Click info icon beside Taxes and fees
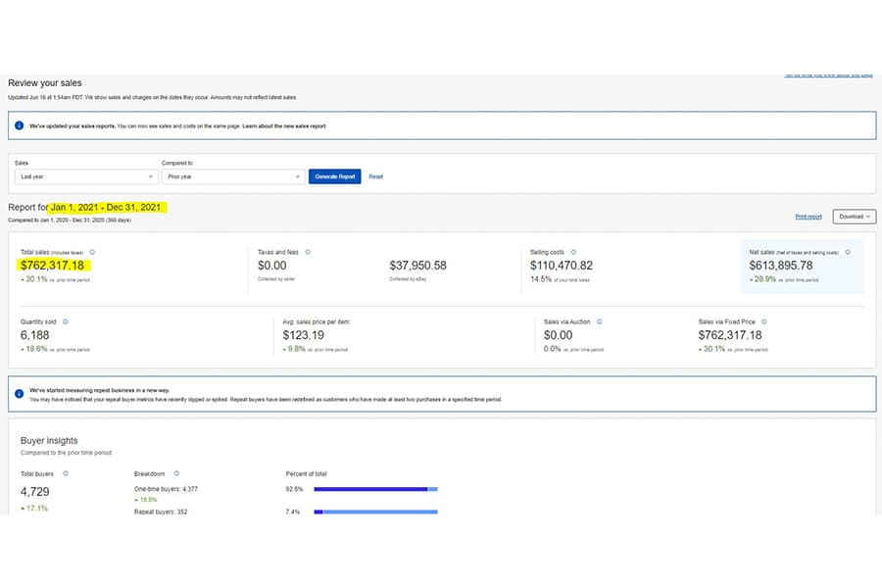Image resolution: width=882 pixels, height=588 pixels. tap(308, 252)
